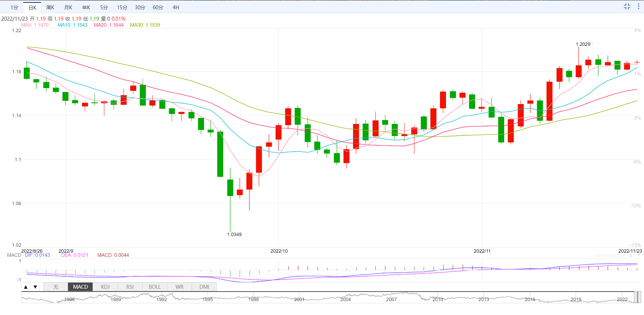Click the exit-fullscreen shrink icon

627,6
